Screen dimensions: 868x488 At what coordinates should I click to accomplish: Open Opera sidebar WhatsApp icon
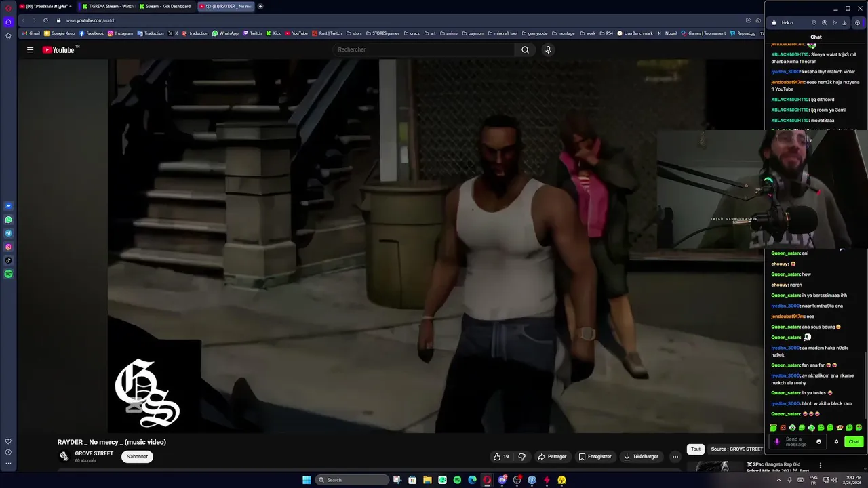[8, 220]
